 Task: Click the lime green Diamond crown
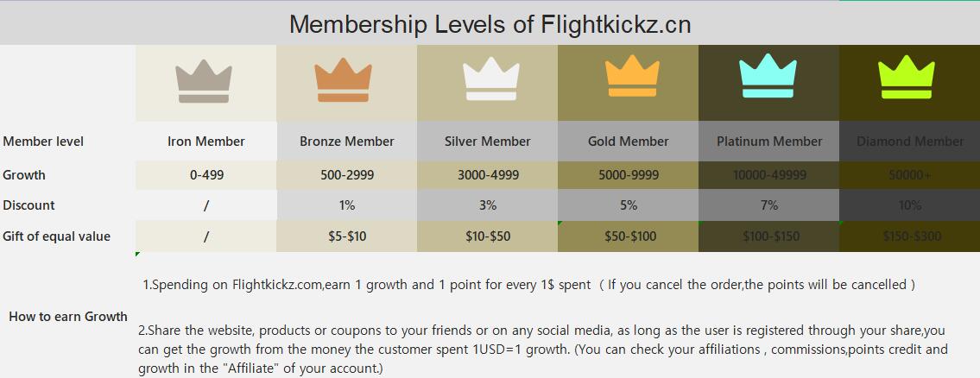[907, 77]
